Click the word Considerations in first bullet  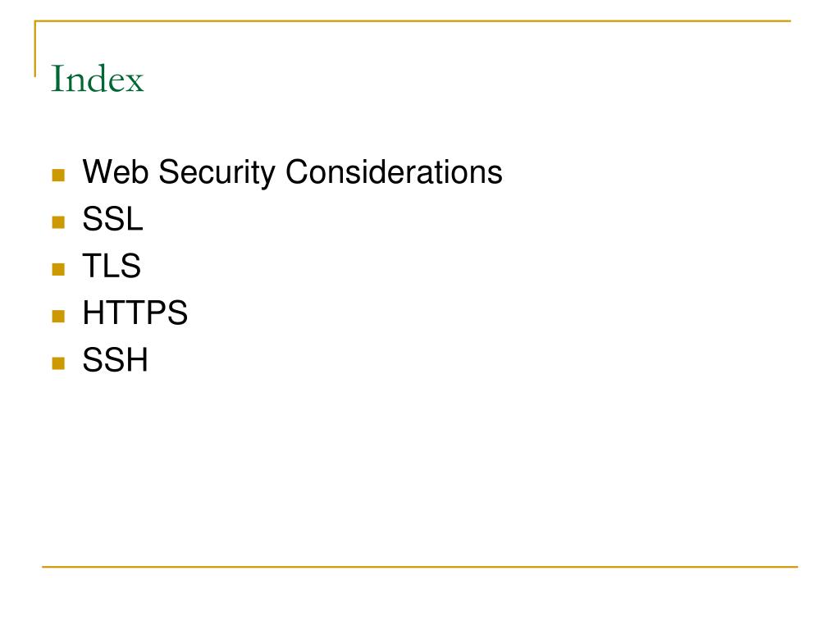click(394, 172)
